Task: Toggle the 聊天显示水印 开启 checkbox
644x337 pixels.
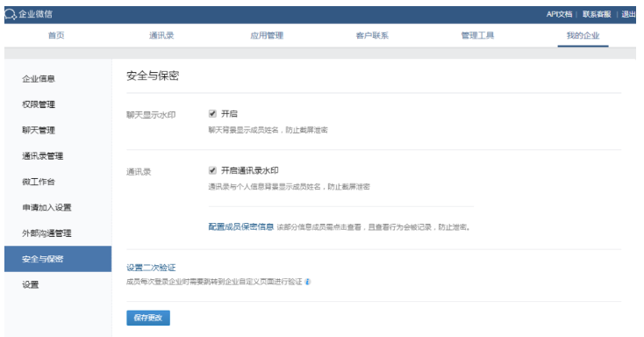Action: pyautogui.click(x=212, y=114)
